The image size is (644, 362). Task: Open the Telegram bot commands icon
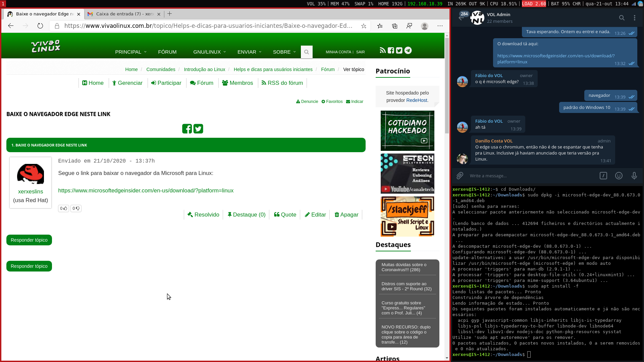coord(603,176)
